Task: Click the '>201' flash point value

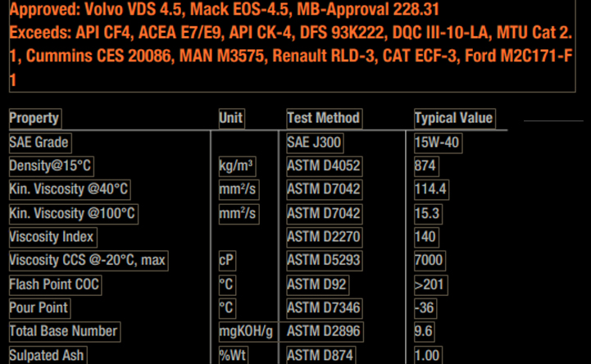Action: 430,285
